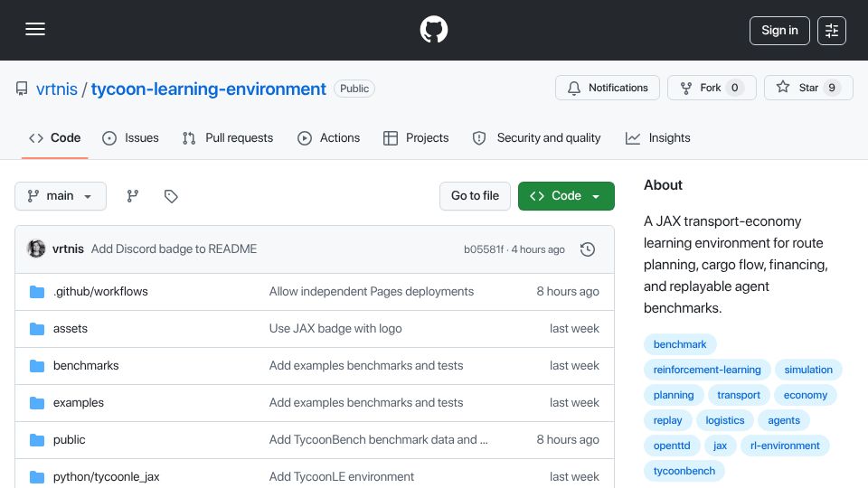
Task: Select the rl-environment topic tag
Action: (785, 446)
